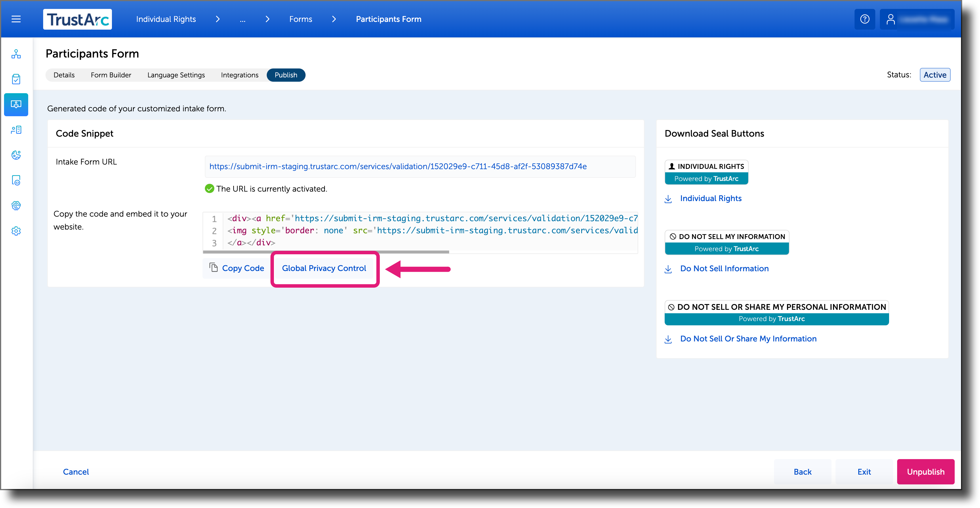Image resolution: width=980 pixels, height=508 pixels.
Task: Open the hamburger navigation menu
Action: (16, 19)
